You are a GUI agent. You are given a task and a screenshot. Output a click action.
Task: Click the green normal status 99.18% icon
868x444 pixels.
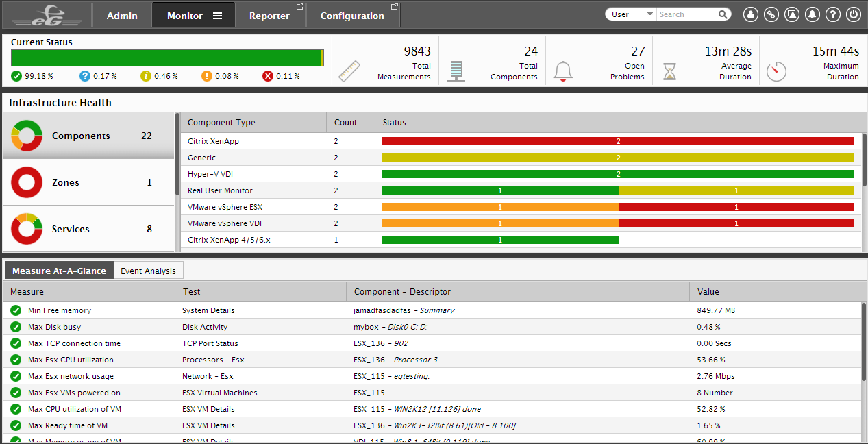click(16, 76)
